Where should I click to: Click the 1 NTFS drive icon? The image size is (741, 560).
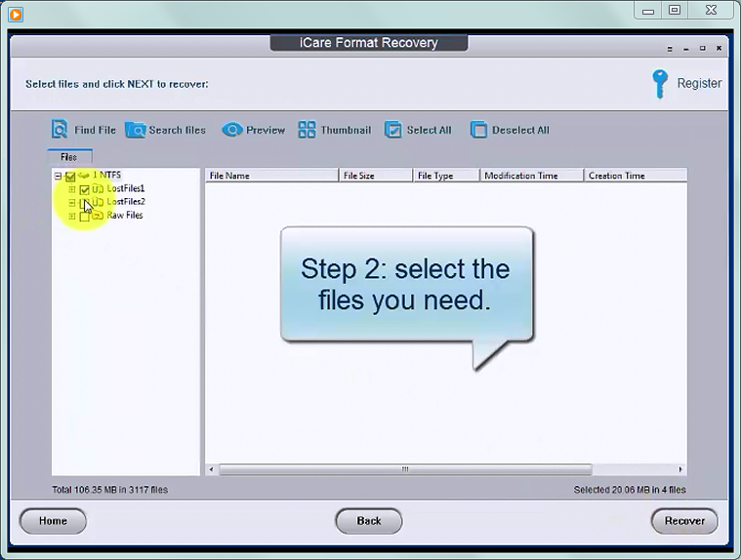(x=84, y=176)
